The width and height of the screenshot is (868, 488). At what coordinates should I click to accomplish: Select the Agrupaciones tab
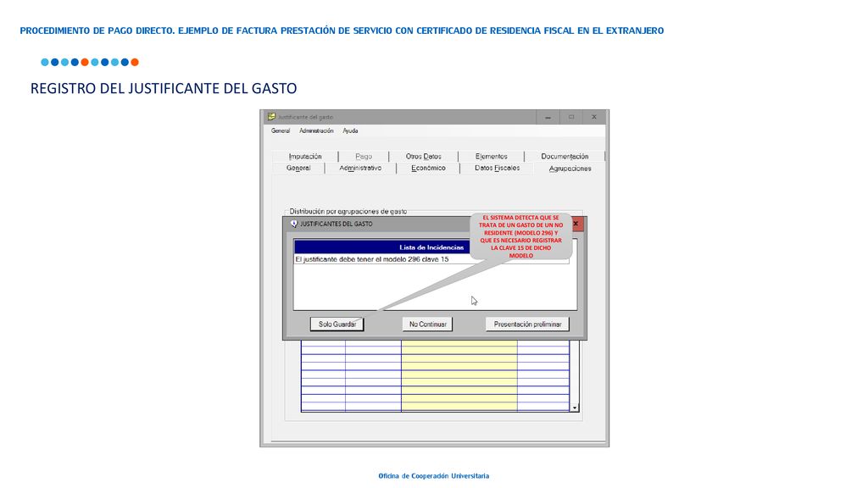(x=570, y=169)
